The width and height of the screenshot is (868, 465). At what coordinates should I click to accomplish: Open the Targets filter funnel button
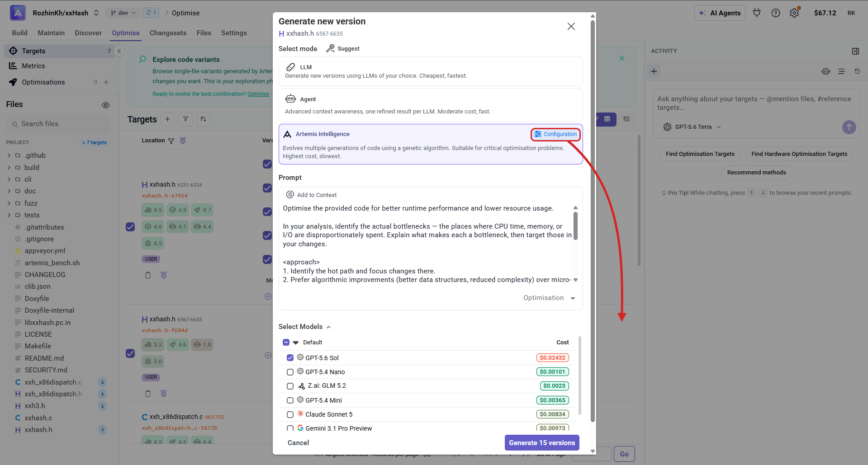(185, 119)
